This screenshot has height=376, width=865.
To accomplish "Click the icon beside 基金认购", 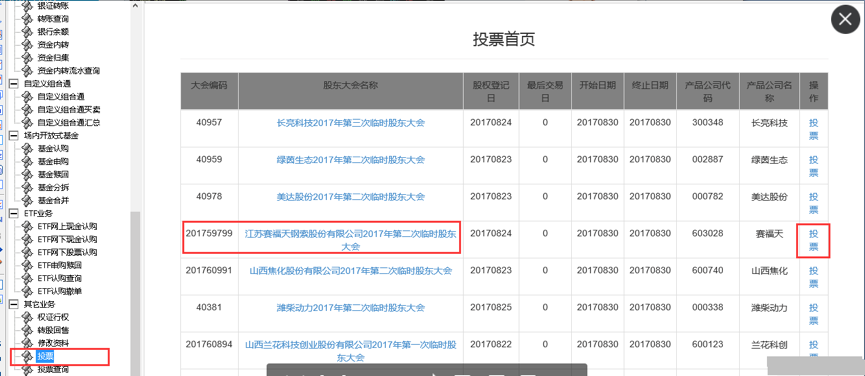I will [x=28, y=148].
